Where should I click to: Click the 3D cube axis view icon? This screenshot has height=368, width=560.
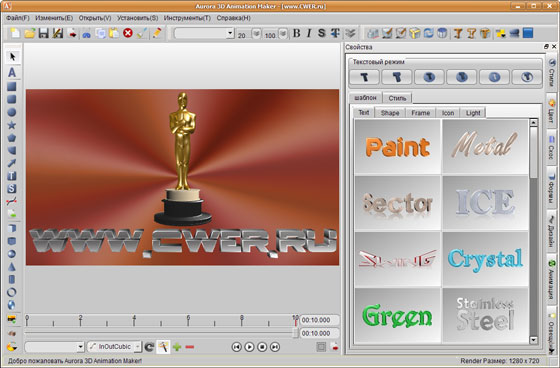point(415,33)
